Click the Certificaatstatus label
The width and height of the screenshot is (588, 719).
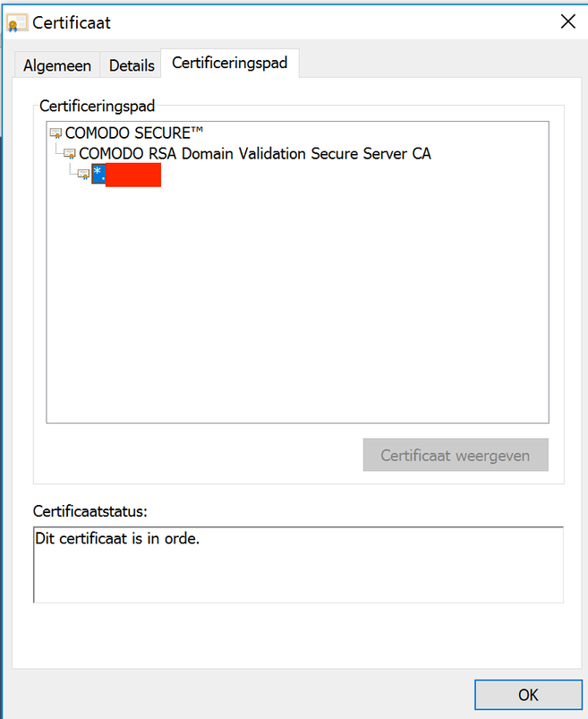coord(90,511)
